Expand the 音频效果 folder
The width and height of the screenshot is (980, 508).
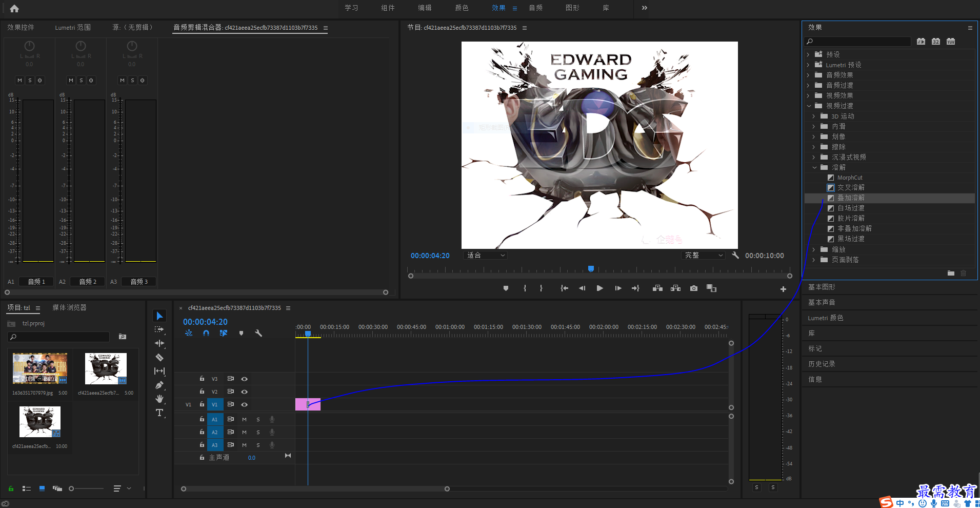808,75
